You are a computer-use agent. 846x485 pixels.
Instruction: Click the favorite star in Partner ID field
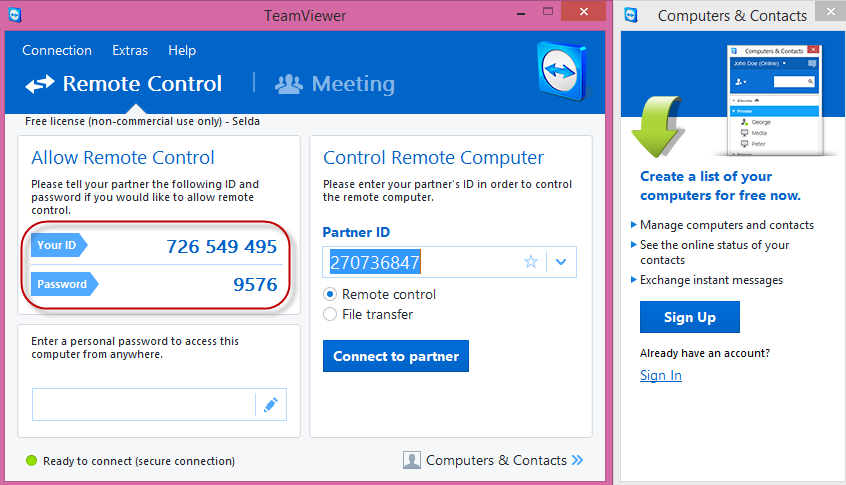[531, 262]
